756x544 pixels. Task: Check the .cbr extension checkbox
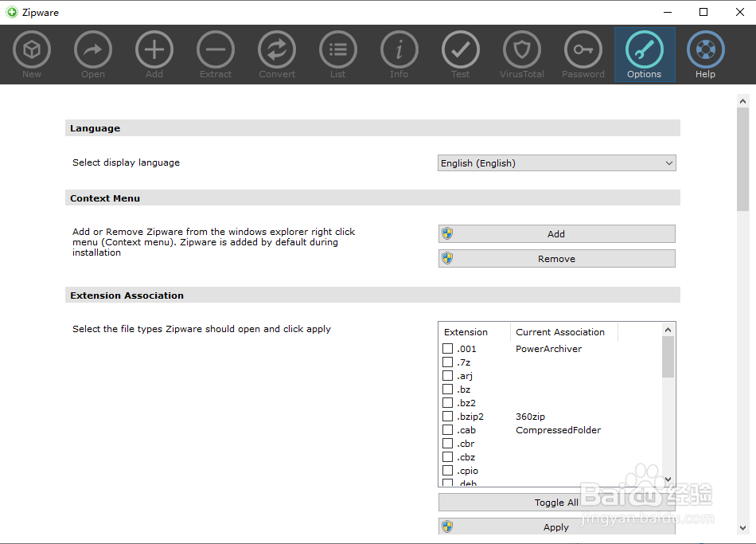448,443
